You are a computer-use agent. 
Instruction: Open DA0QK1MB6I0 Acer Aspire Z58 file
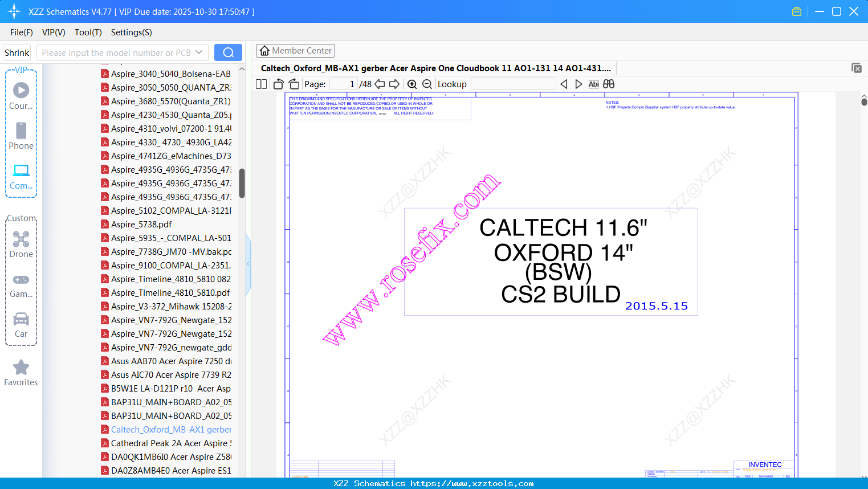coord(166,457)
